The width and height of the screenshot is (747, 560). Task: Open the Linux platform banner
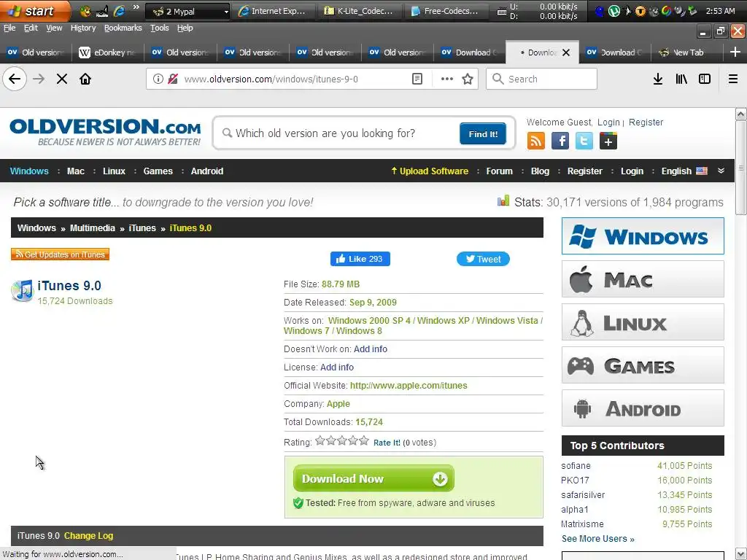point(643,322)
